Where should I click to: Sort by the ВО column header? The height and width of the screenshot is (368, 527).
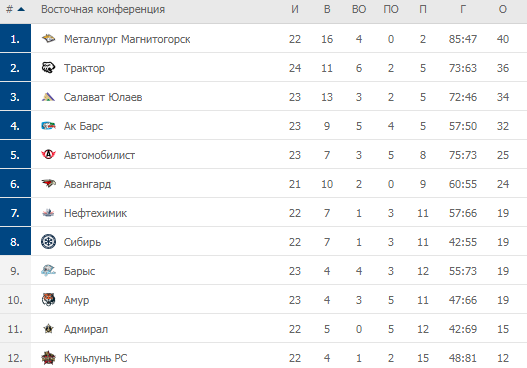click(x=359, y=9)
